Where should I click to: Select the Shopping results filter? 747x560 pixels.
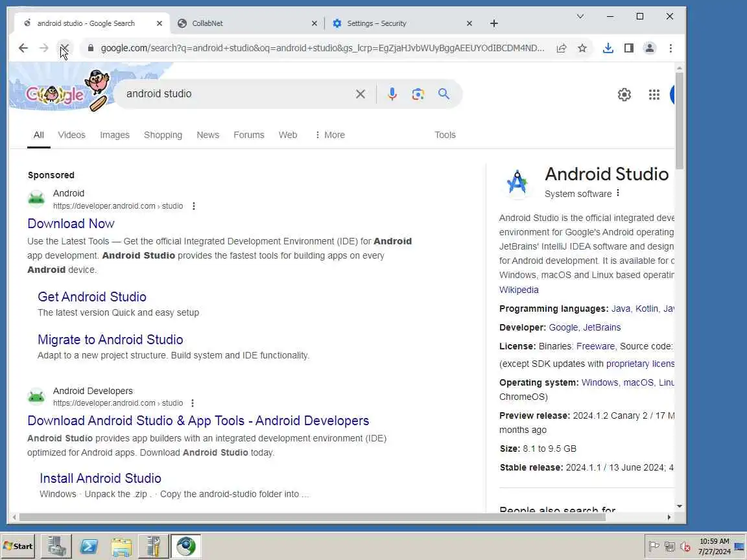163,135
